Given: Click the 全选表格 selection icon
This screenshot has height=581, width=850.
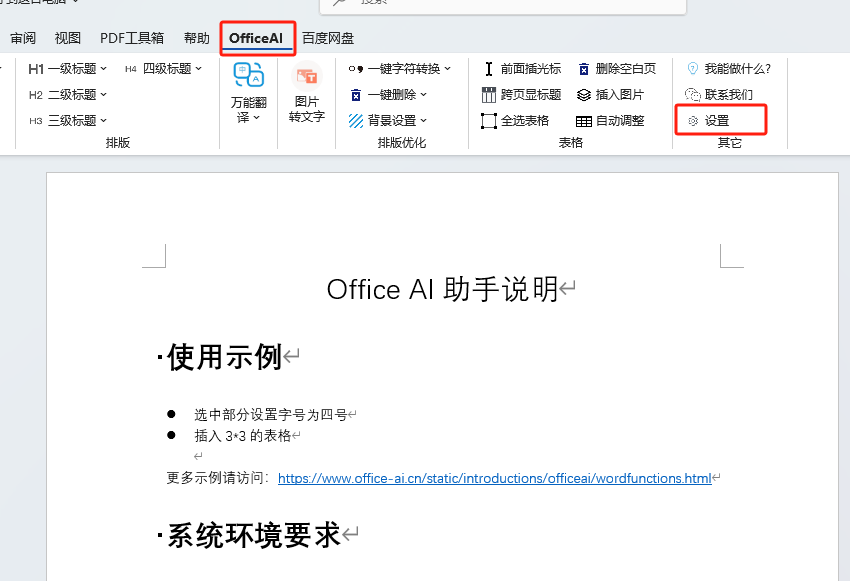Looking at the screenshot, I should [488, 120].
